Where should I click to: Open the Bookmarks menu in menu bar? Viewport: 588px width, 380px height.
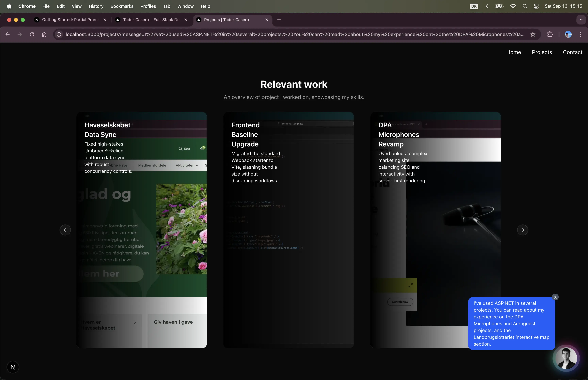122,6
